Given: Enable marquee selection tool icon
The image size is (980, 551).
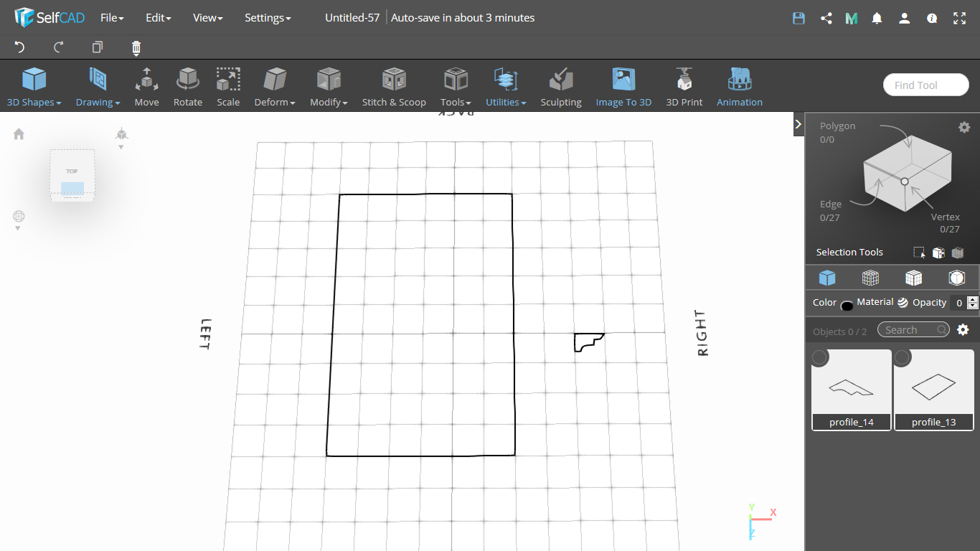Looking at the screenshot, I should click(x=919, y=253).
